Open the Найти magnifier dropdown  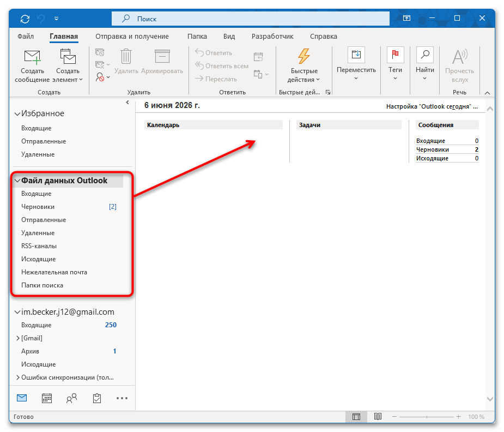click(x=424, y=64)
